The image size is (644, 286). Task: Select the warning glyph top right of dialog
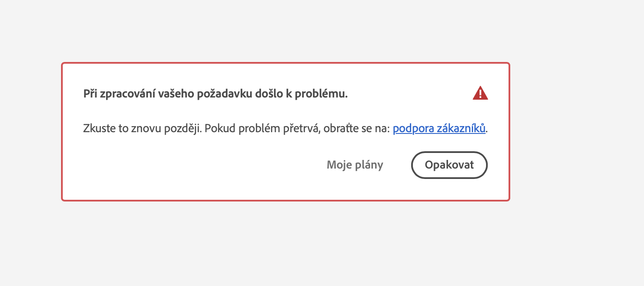click(480, 93)
